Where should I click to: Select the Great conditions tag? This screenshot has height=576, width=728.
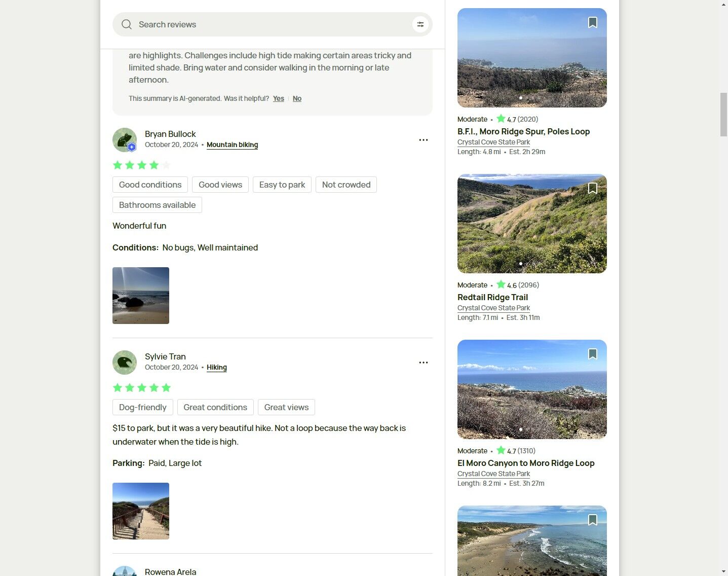coord(215,407)
